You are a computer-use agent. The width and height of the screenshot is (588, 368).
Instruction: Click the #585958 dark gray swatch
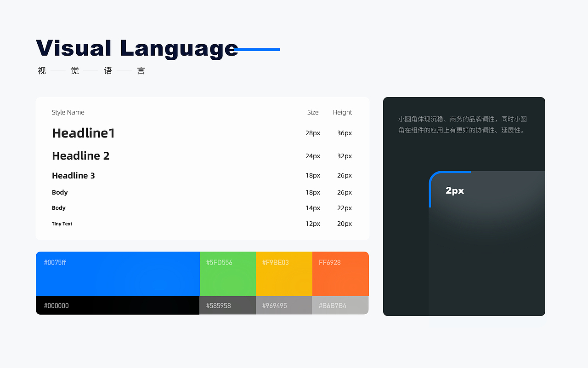pos(228,305)
